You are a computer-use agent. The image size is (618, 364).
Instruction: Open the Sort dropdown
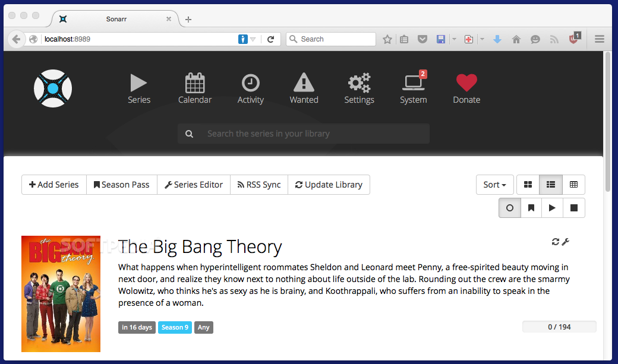[494, 185]
